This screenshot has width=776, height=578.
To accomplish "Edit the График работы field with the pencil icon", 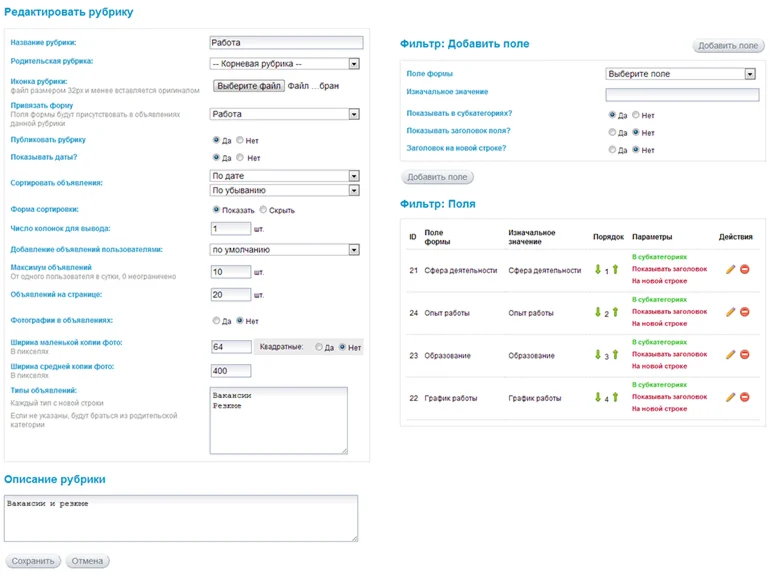I will pyautogui.click(x=730, y=397).
